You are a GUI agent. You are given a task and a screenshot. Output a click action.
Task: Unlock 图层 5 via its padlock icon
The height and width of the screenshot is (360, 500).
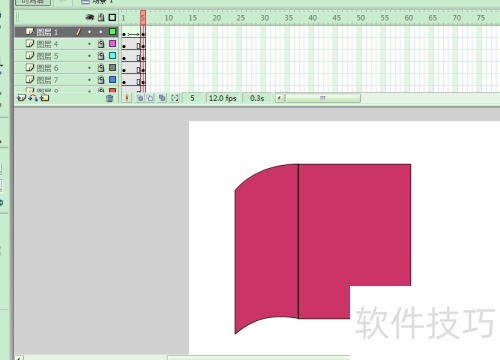coord(101,56)
